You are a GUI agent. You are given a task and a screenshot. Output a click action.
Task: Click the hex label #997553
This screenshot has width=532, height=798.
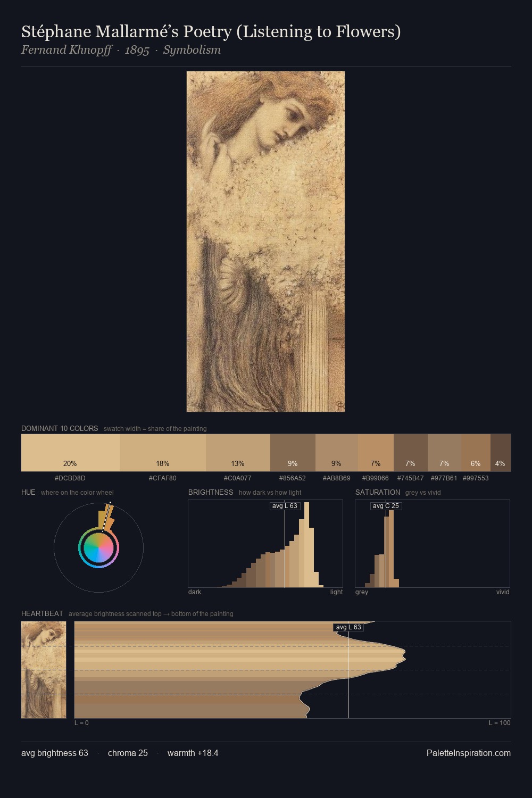point(476,478)
